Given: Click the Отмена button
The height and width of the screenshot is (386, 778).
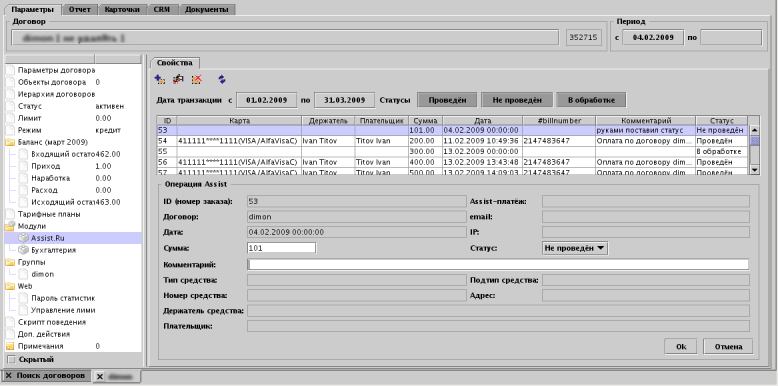Looking at the screenshot, I should click(x=728, y=346).
